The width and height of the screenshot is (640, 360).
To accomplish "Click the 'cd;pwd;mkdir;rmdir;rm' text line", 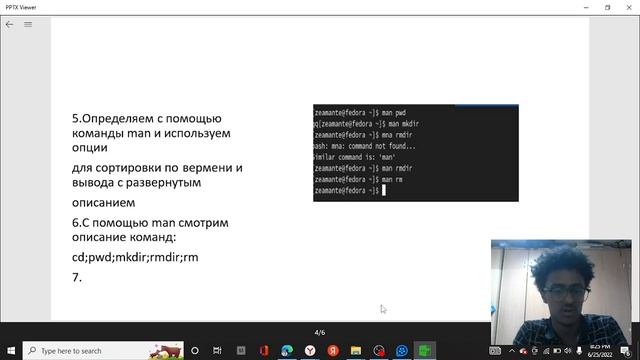I will pyautogui.click(x=135, y=257).
